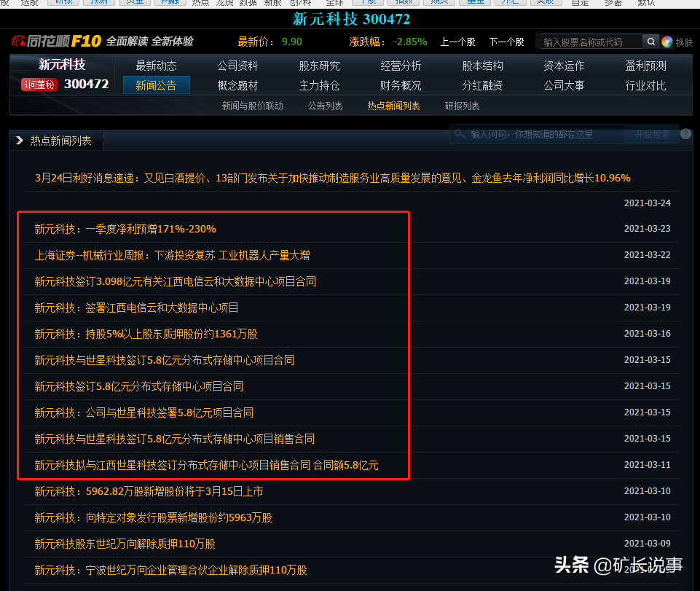Click the date 2021-03-22
700x591 pixels.
(648, 255)
